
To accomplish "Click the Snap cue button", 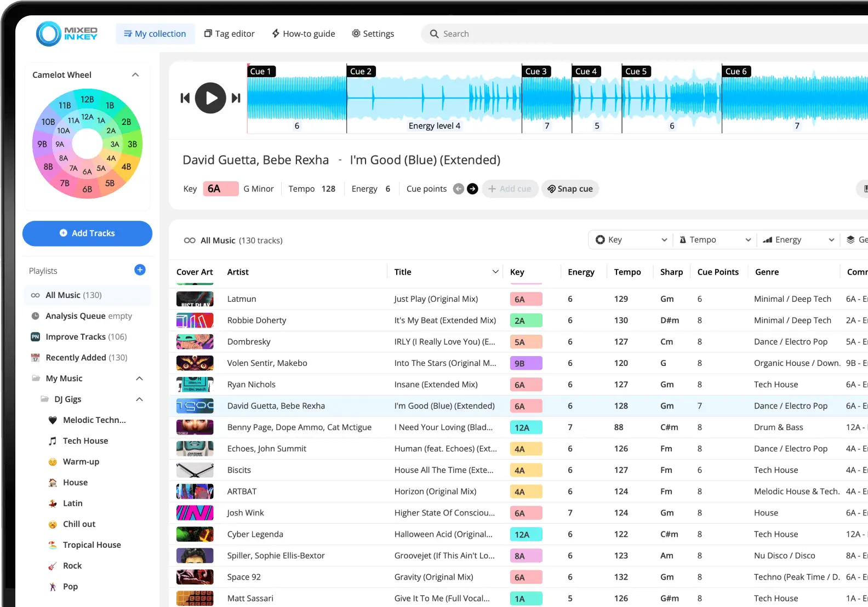I will coord(570,189).
